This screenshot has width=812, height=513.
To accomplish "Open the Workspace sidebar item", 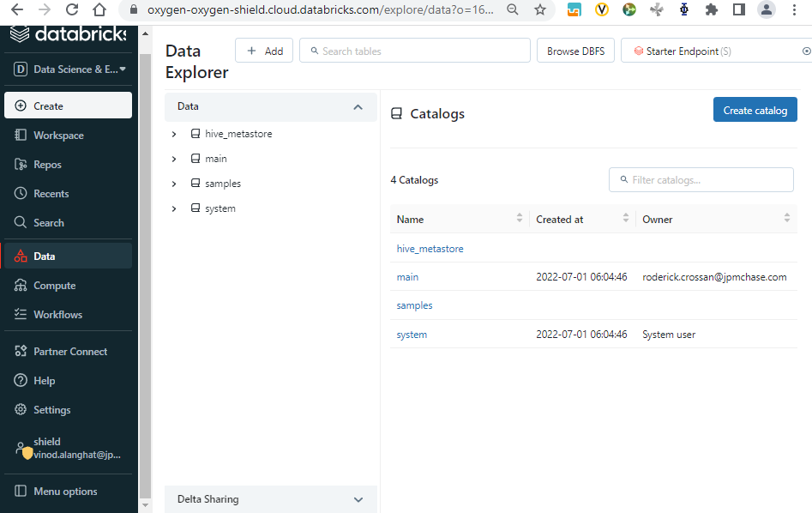I will tap(68, 136).
